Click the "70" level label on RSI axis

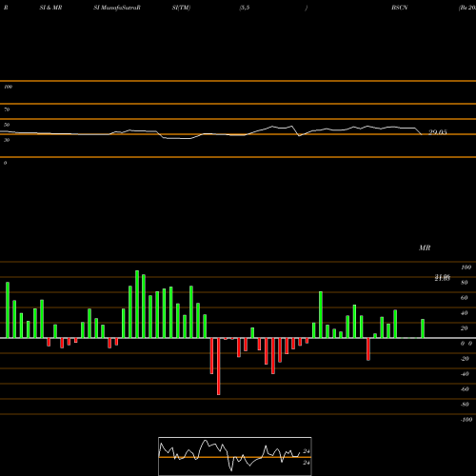point(7,109)
